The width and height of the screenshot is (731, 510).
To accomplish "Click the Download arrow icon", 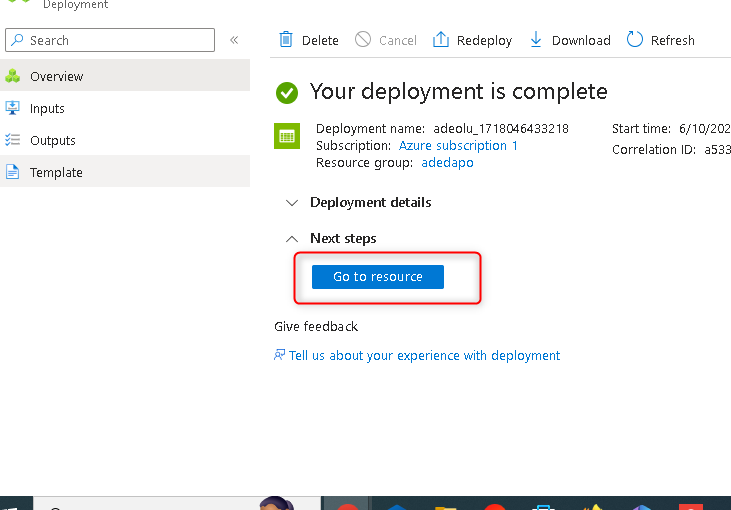I will pos(535,40).
